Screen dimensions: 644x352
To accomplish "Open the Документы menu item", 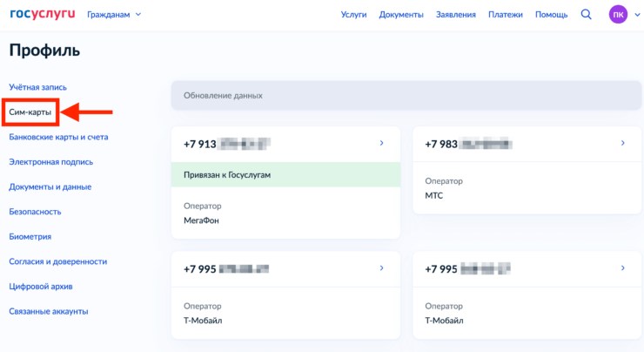I will tap(401, 15).
